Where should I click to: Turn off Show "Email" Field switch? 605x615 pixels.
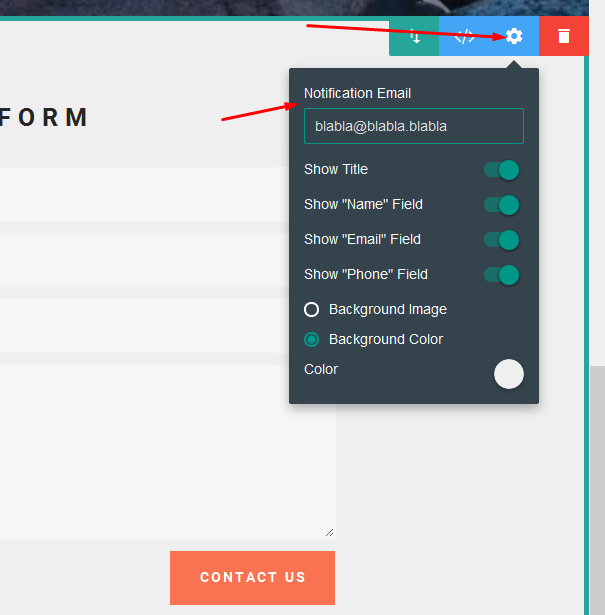coord(502,240)
